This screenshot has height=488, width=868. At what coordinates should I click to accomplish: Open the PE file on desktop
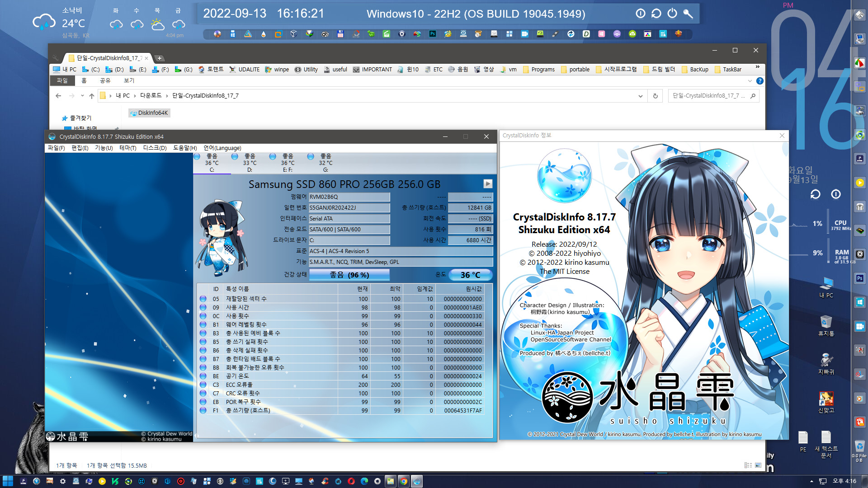tap(803, 441)
